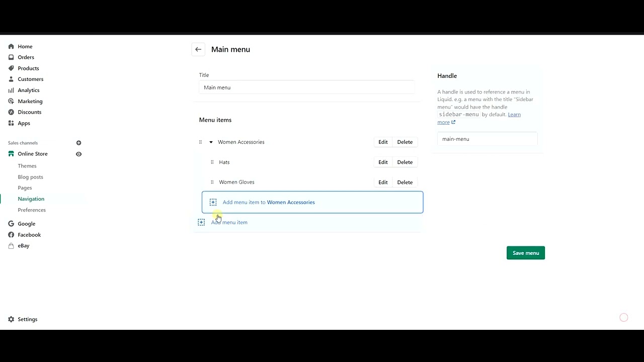
Task: Go back using the arrow button
Action: click(198, 49)
